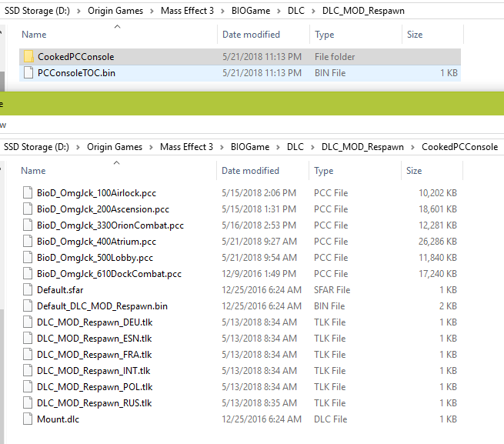Click the BioD_OmgJck_100Airlock.pcc file icon
Image resolution: width=504 pixels, height=444 pixels.
(x=28, y=193)
